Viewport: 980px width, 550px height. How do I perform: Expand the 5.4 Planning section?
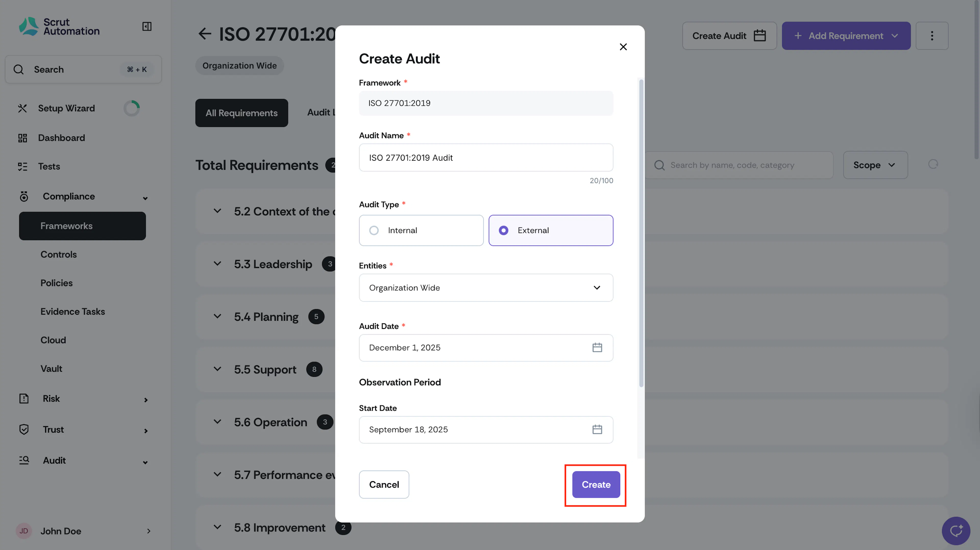[217, 317]
